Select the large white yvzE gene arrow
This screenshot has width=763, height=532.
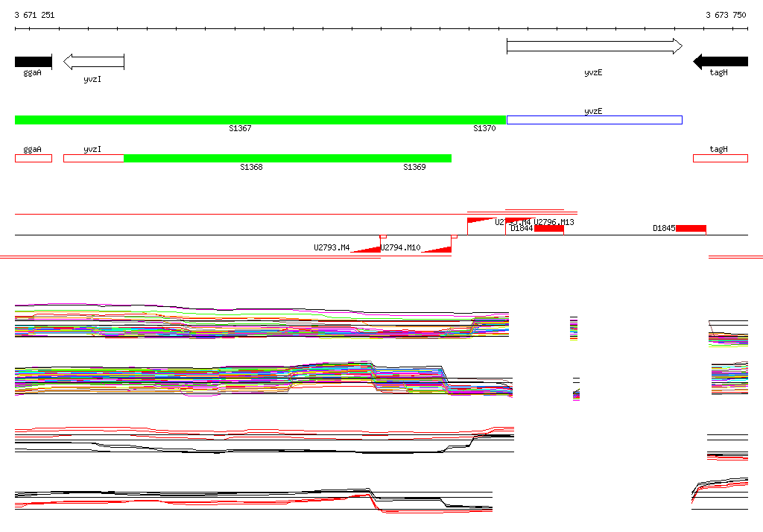pyautogui.click(x=595, y=46)
